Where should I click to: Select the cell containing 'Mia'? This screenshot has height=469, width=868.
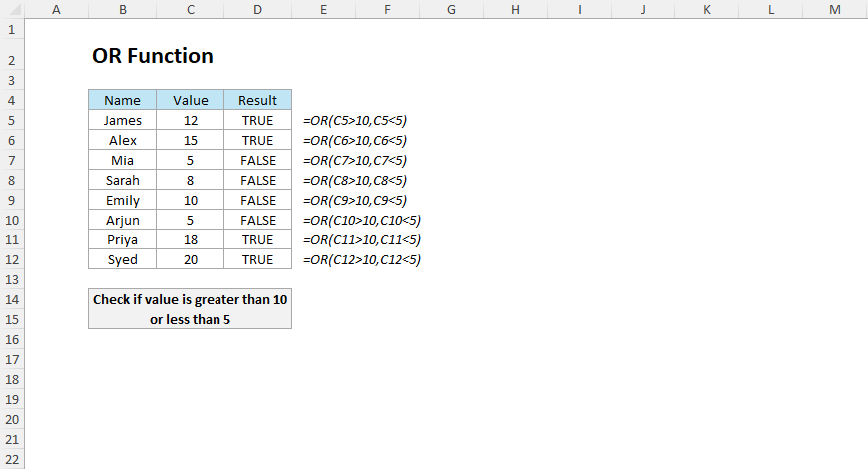point(123,160)
